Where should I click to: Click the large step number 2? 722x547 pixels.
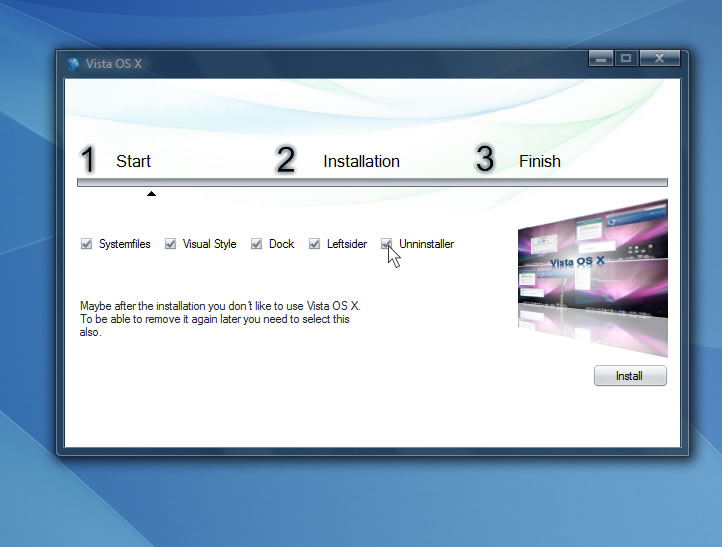pos(285,159)
